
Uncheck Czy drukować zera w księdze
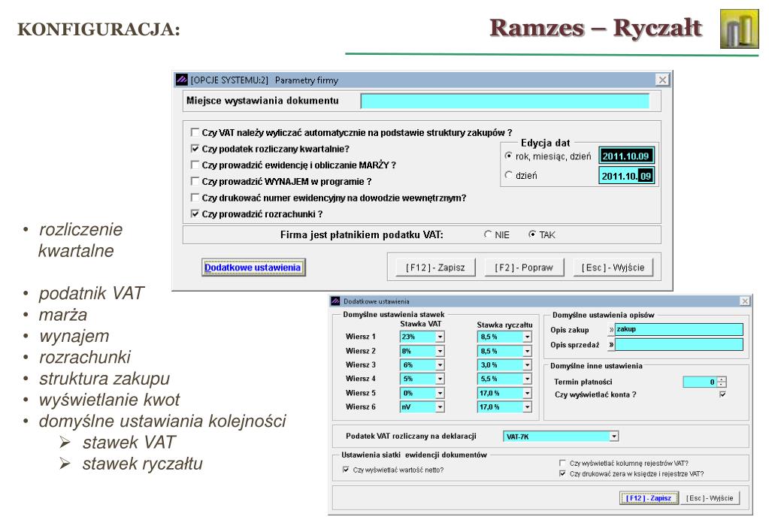562,473
